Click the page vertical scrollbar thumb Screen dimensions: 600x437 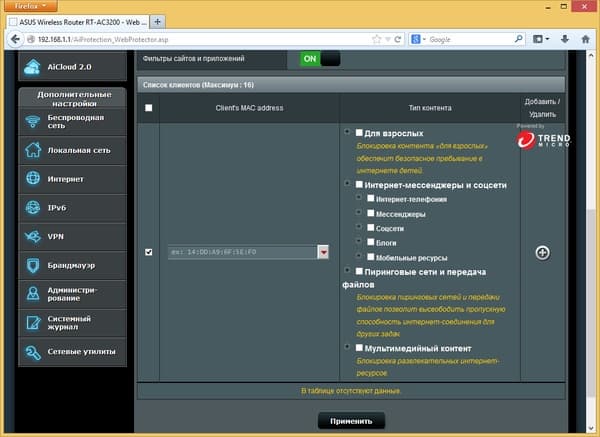(x=590, y=302)
